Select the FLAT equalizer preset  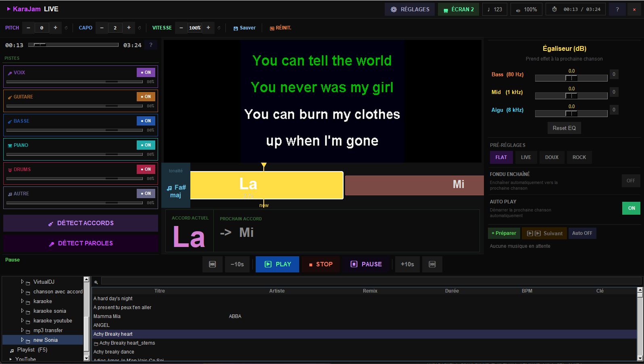coord(501,157)
